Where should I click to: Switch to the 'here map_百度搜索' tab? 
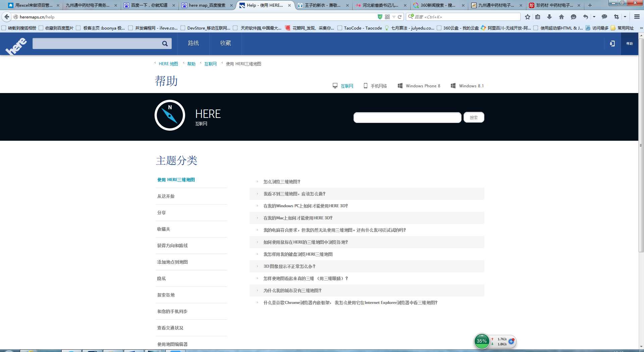coord(207,5)
